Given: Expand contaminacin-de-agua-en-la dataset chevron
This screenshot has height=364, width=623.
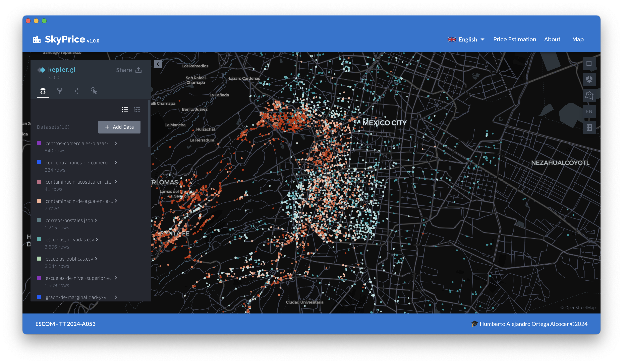Looking at the screenshot, I should click(116, 201).
